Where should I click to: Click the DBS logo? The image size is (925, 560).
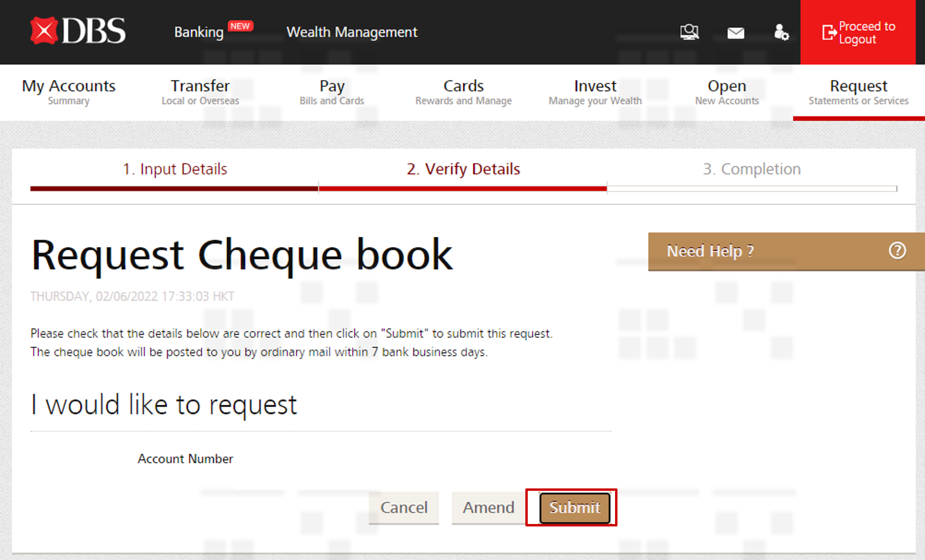click(x=78, y=31)
